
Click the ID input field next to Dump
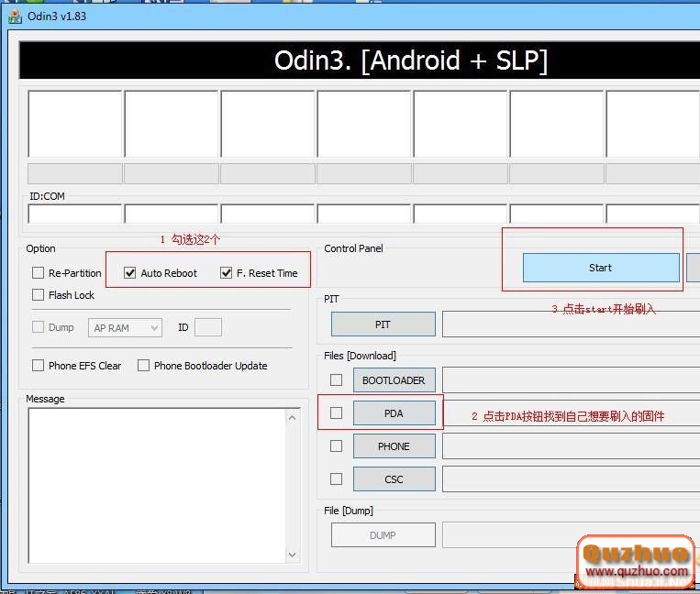(x=208, y=327)
